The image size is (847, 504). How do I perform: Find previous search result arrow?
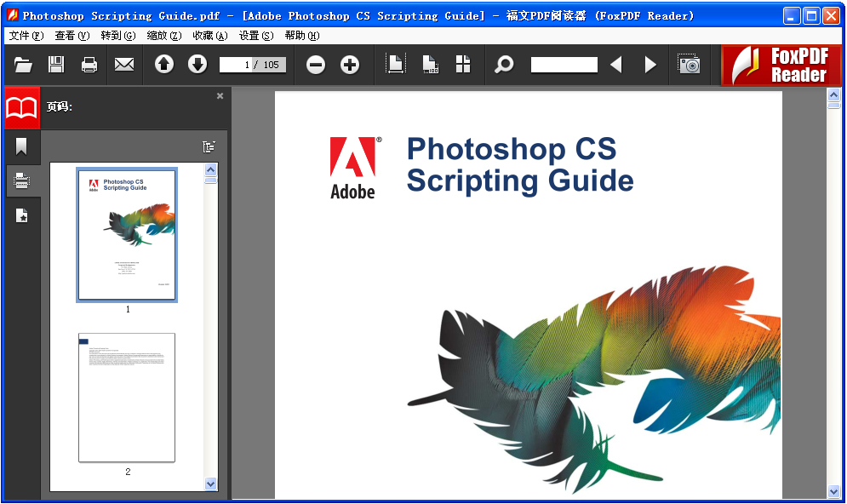615,65
